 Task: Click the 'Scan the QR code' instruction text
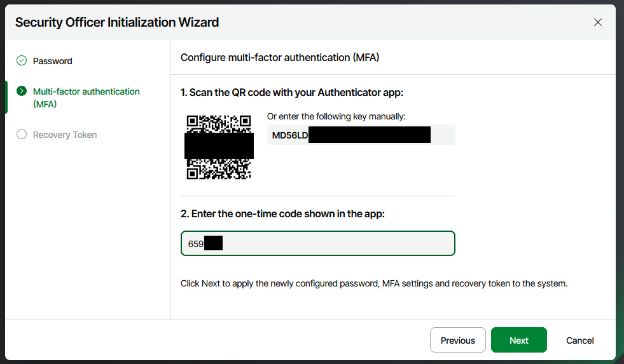pos(292,93)
